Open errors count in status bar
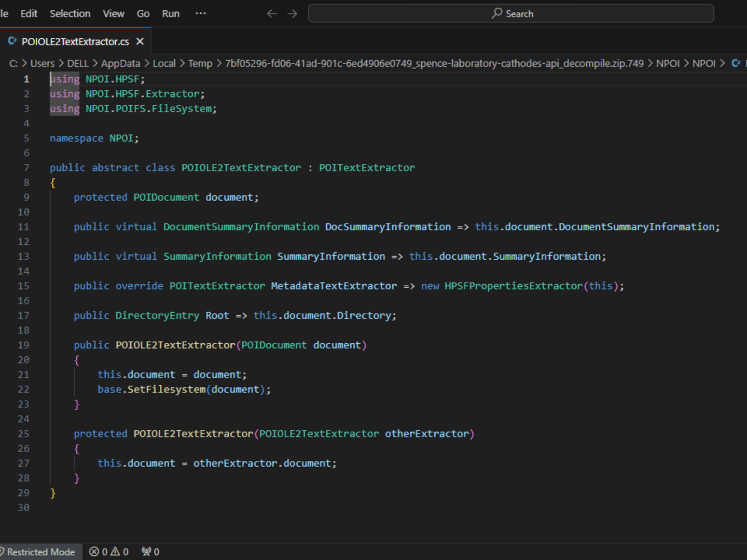The width and height of the screenshot is (747, 560). coord(98,552)
